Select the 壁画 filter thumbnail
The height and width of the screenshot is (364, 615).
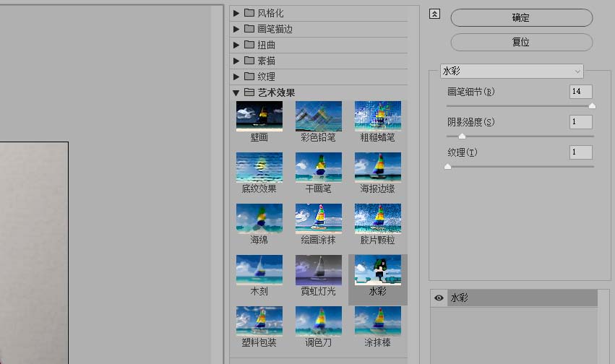259,116
